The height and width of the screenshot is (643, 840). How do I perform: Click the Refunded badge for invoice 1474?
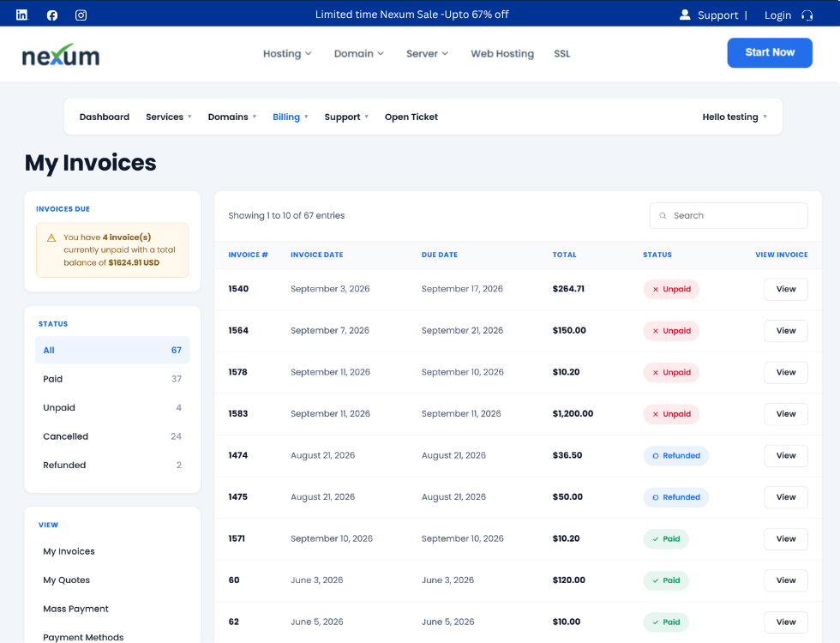pyautogui.click(x=675, y=455)
